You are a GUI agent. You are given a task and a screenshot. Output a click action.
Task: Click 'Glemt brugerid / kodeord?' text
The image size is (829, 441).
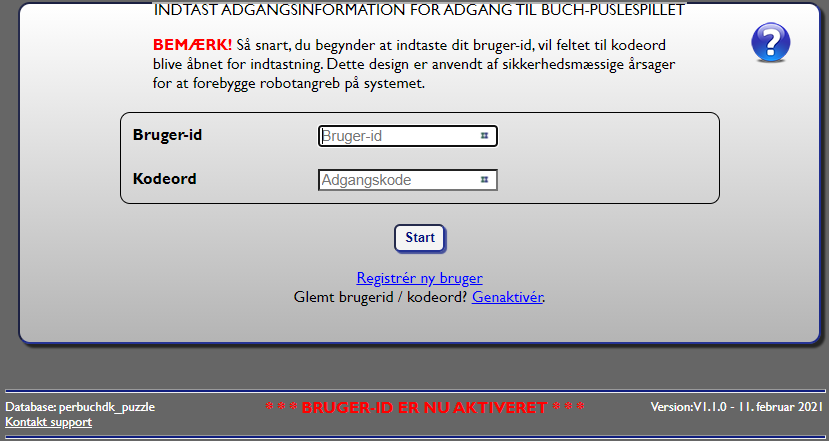coord(381,297)
